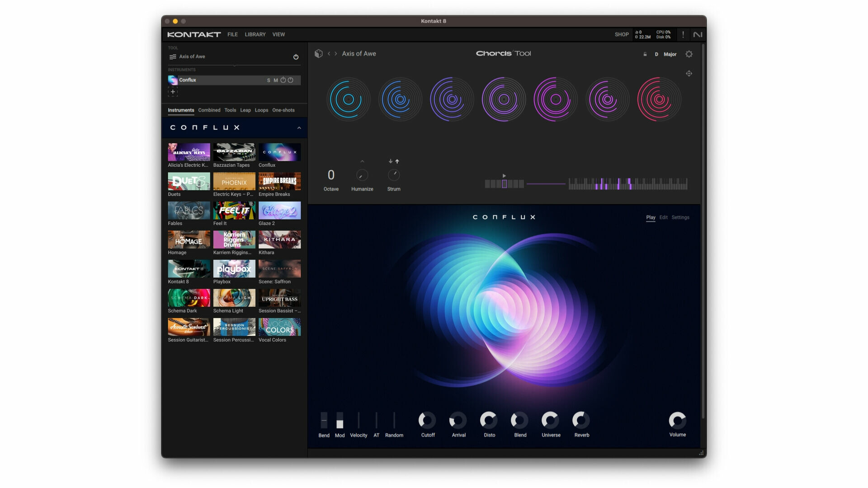Open the Conflux Settings page
Screen dimensions: 868x488
pos(680,217)
